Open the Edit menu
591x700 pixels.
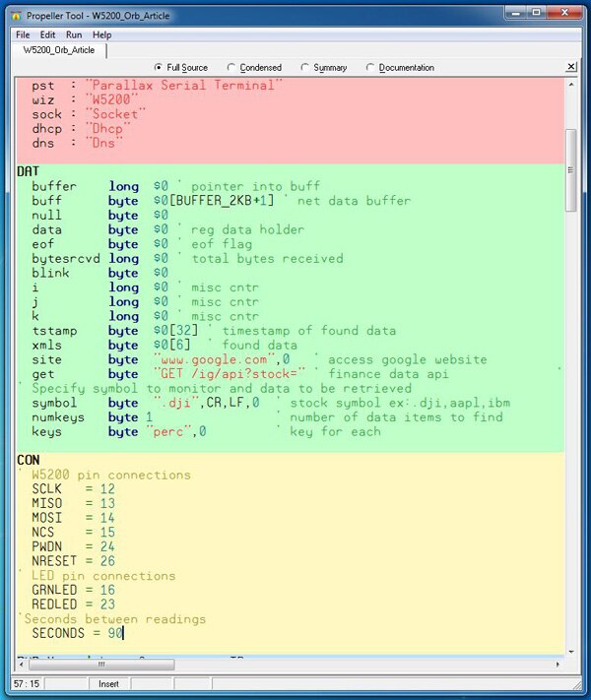(x=47, y=34)
